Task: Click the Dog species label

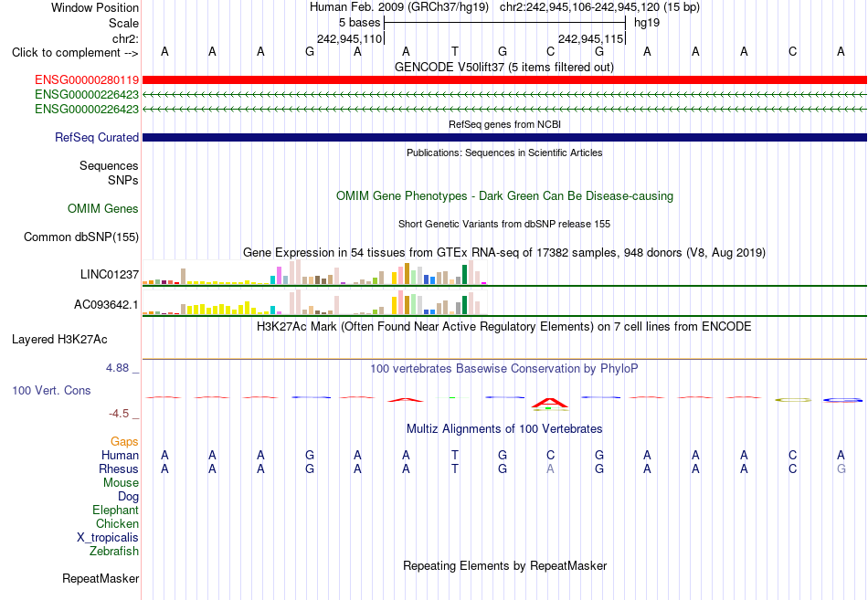Action: click(x=128, y=497)
